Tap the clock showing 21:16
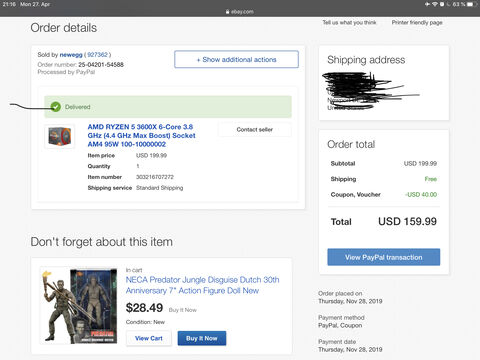Viewport: 480px width, 360px height. pyautogui.click(x=9, y=4)
